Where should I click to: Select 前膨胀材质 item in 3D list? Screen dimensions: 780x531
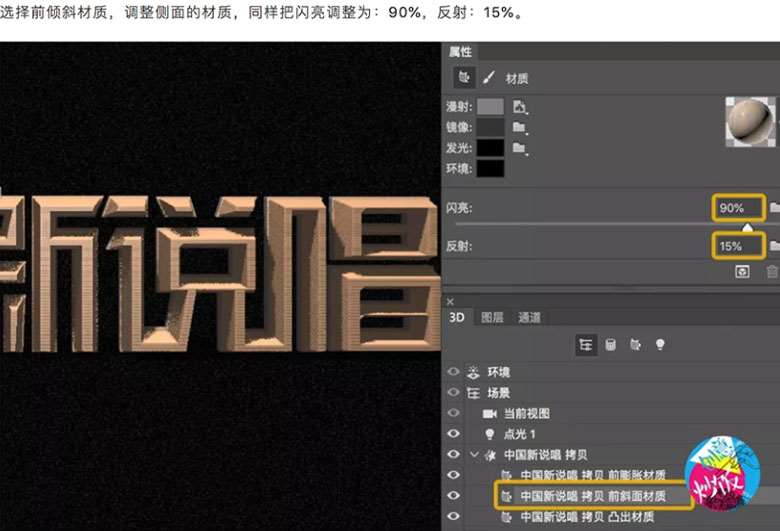pos(590,475)
